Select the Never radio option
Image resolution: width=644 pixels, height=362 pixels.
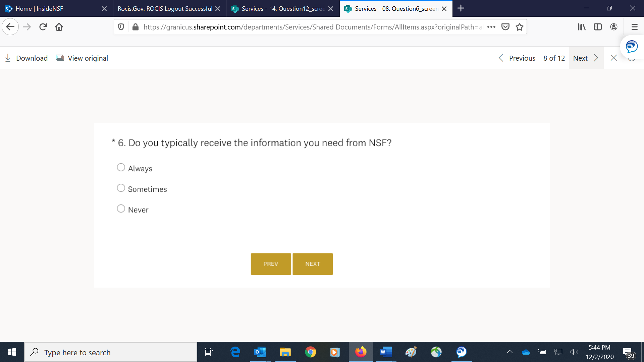pos(121,208)
